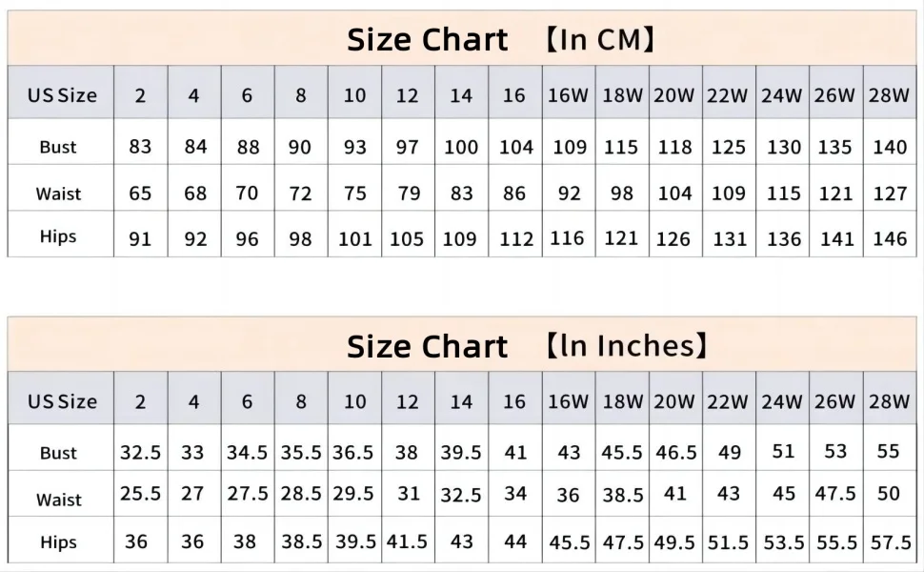Select the Bust row label in CM chart

pyautogui.click(x=58, y=146)
